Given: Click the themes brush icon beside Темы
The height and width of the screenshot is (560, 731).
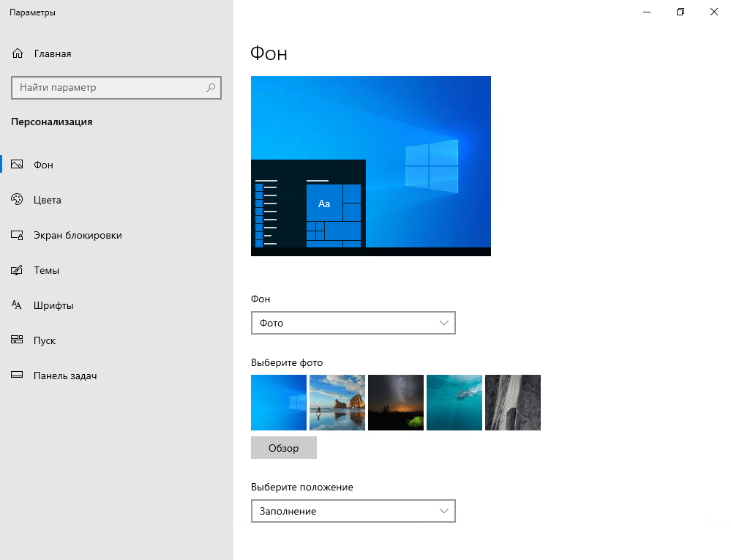Looking at the screenshot, I should pyautogui.click(x=17, y=270).
